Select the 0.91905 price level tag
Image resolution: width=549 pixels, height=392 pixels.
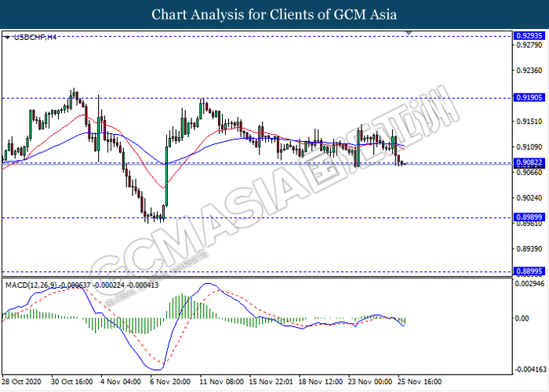tap(528, 98)
